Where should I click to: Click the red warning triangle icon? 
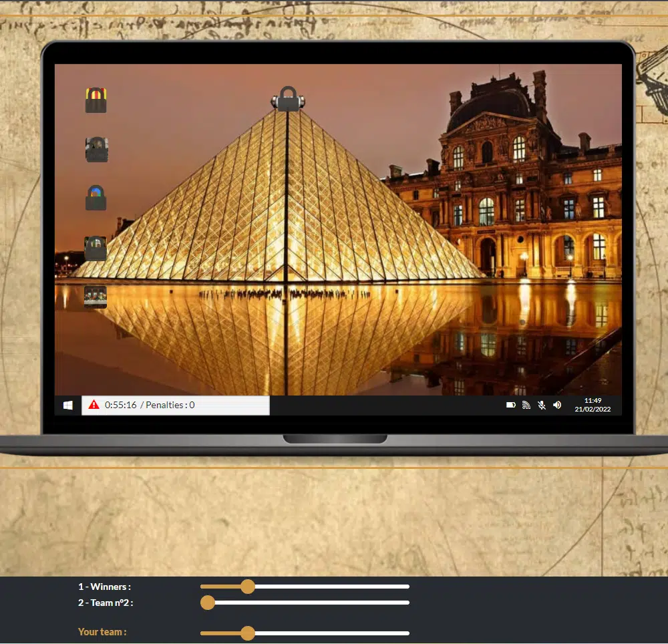coord(94,405)
